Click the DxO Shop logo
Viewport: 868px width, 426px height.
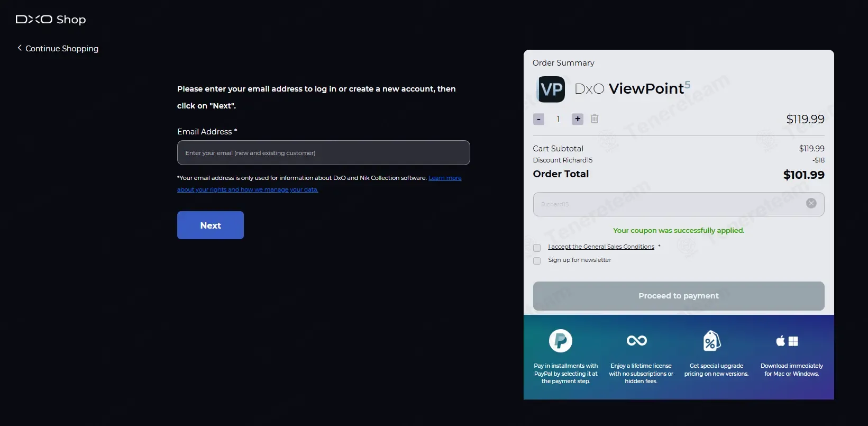[x=51, y=20]
